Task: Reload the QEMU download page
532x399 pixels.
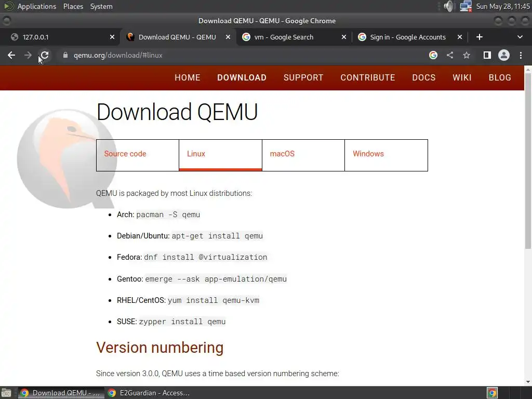Action: [x=45, y=55]
